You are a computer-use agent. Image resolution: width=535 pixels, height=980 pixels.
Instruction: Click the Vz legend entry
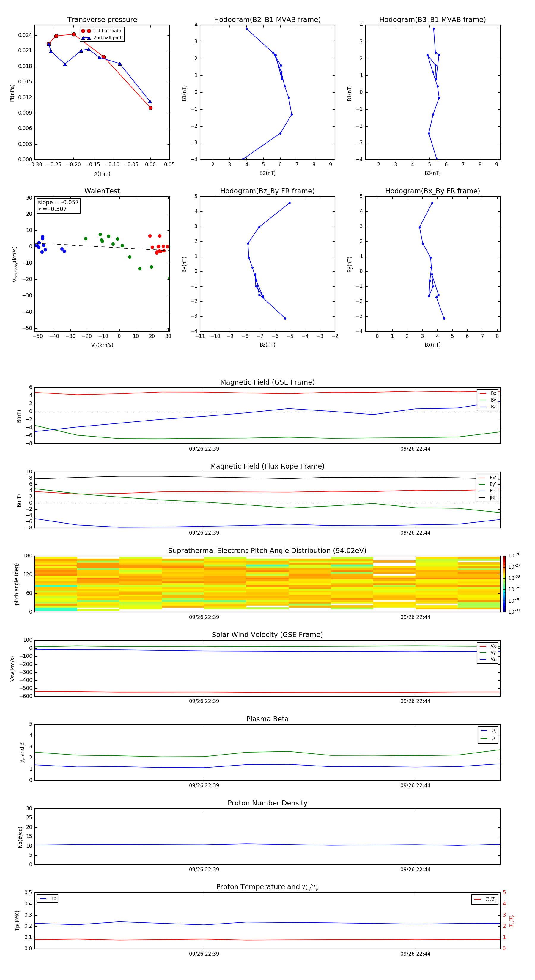(x=488, y=659)
